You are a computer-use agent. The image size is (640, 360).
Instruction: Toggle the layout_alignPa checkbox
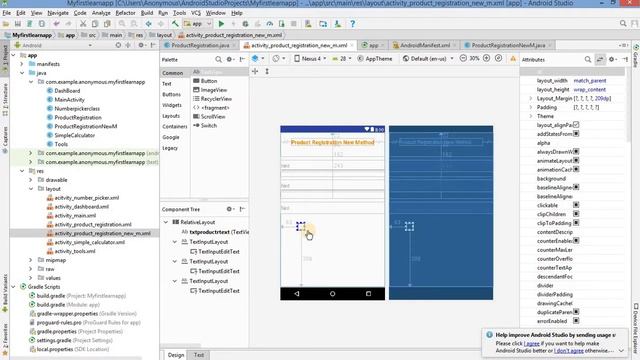pos(576,125)
